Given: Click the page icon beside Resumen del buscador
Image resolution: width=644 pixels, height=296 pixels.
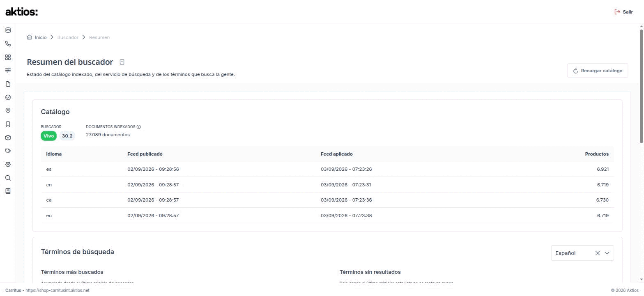Looking at the screenshot, I should pos(122,62).
